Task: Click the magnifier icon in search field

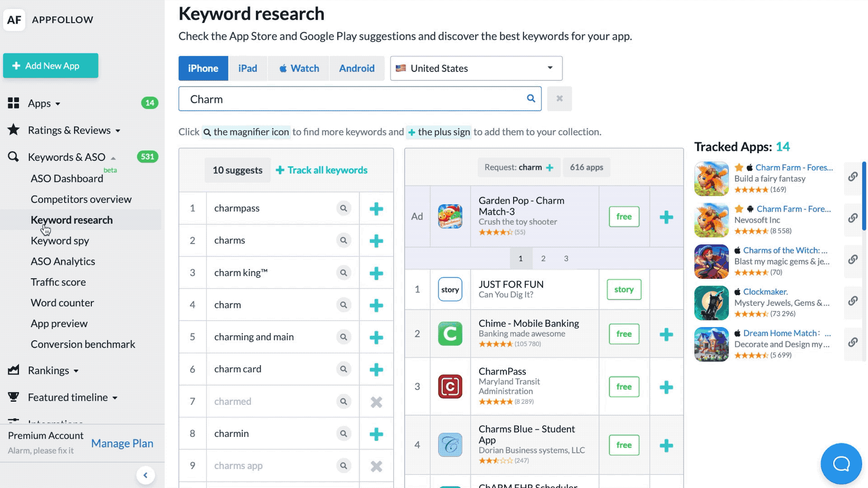Action: 531,99
